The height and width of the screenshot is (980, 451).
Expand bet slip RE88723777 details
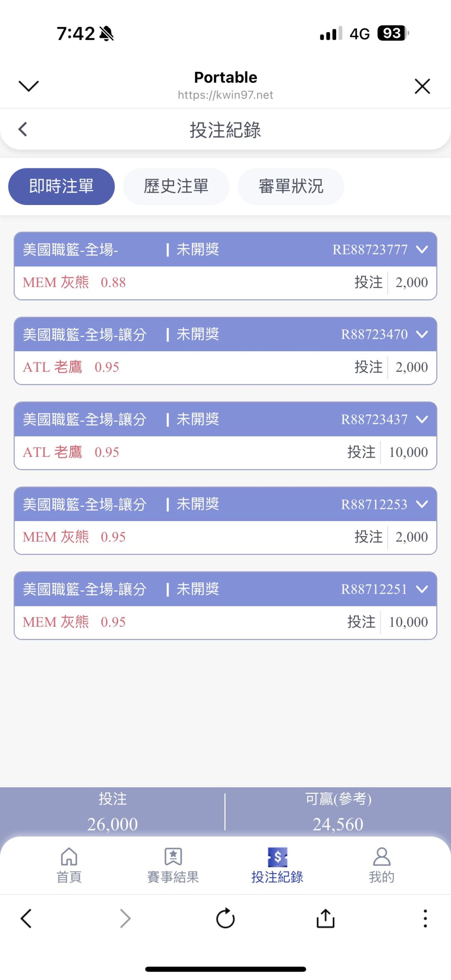(422, 249)
